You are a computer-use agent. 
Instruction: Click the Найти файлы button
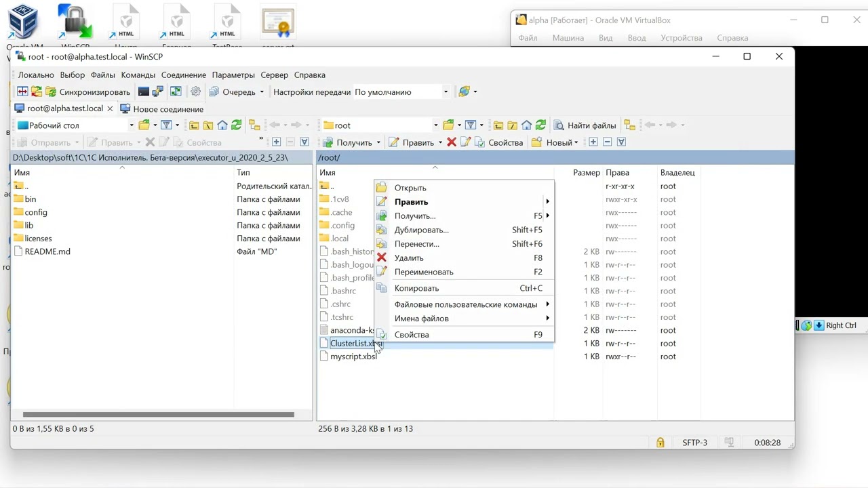point(585,125)
